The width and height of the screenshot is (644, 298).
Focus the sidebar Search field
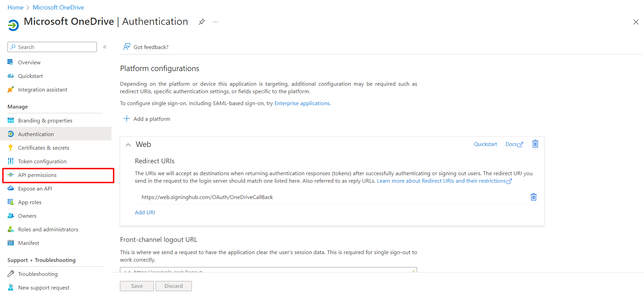point(52,47)
